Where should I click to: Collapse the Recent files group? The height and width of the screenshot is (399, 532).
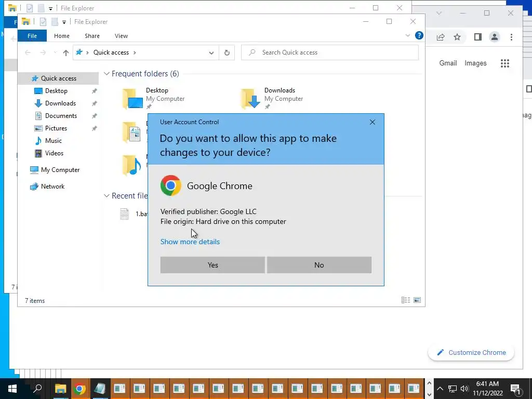[107, 196]
